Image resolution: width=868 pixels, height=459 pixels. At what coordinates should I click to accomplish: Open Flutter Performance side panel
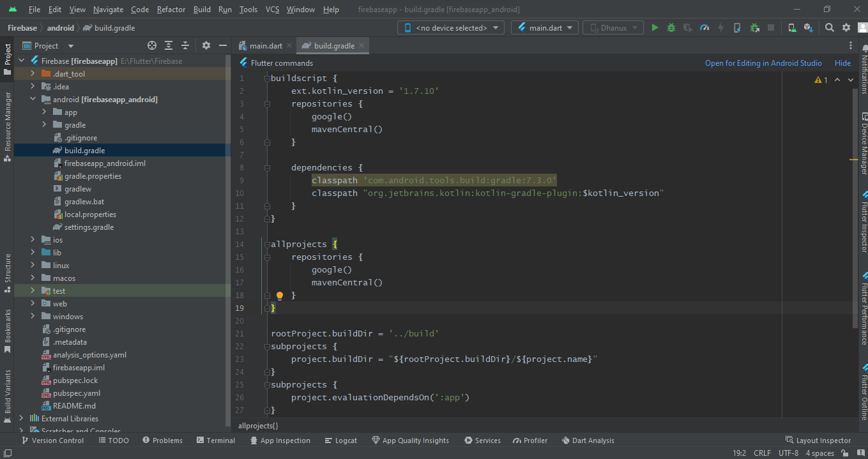864,308
